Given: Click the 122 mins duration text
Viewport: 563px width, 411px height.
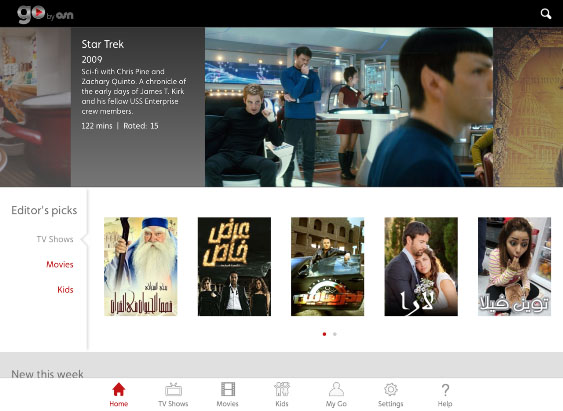Looking at the screenshot, I should (x=97, y=126).
